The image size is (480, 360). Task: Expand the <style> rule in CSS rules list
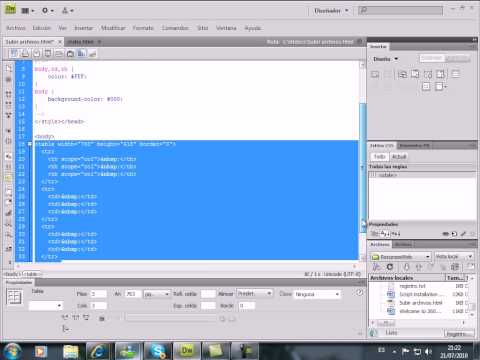373,175
